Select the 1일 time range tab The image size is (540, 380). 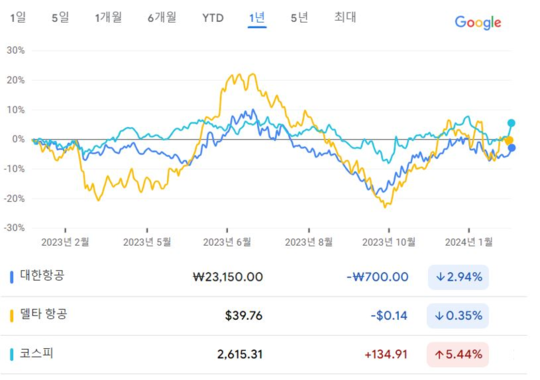tap(18, 17)
